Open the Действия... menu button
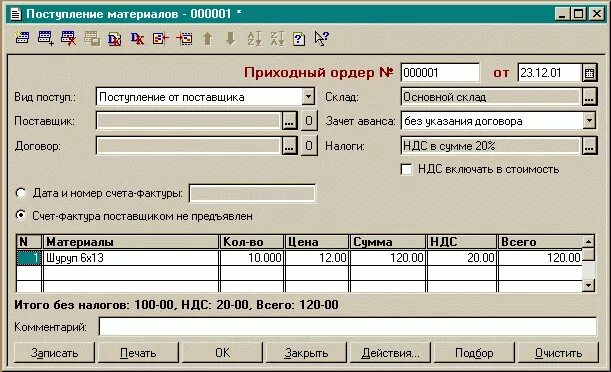This screenshot has width=611, height=372. tap(390, 353)
